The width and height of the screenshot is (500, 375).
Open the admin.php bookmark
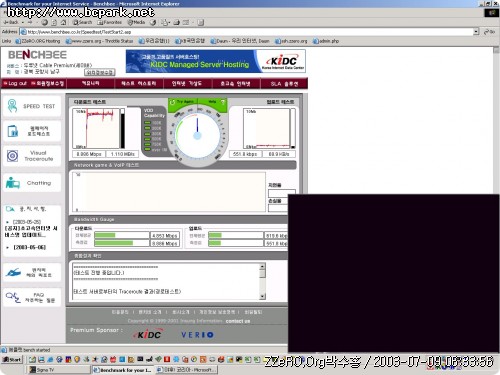[326, 41]
